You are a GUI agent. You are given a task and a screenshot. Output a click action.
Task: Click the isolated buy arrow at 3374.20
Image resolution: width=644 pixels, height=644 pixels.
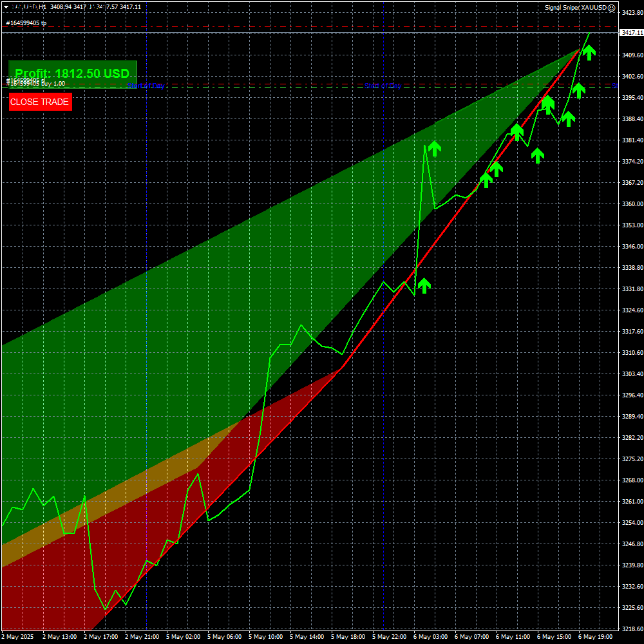click(x=538, y=156)
